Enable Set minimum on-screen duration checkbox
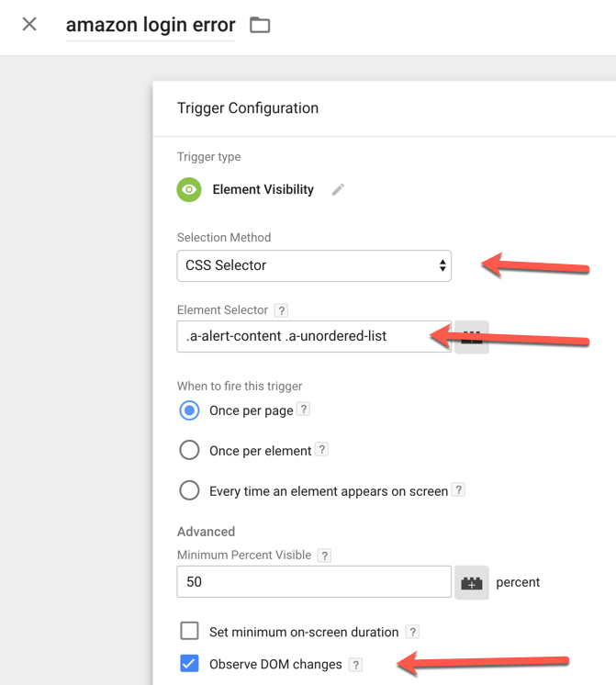Image resolution: width=616 pixels, height=685 pixels. tap(189, 631)
